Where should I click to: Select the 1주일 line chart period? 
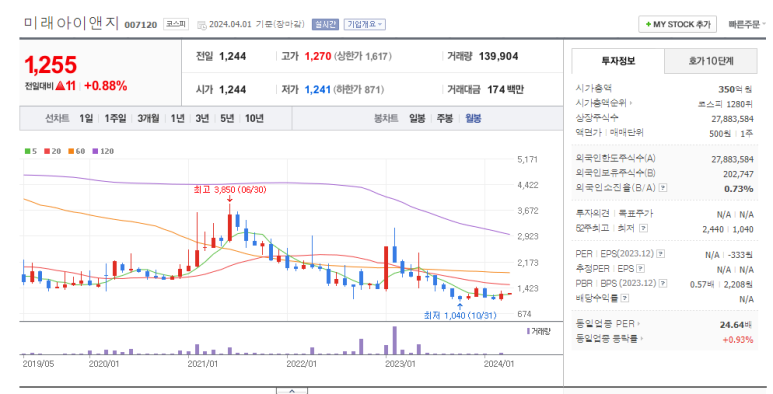point(115,118)
